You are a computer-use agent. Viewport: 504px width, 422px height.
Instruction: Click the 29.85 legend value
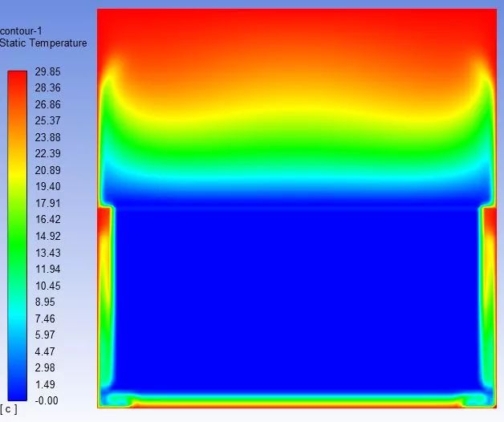47,71
